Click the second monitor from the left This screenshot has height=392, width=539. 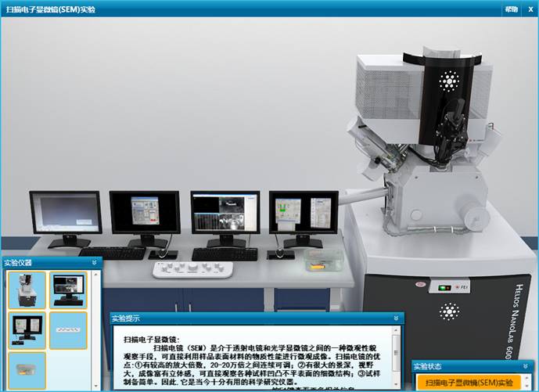144,214
